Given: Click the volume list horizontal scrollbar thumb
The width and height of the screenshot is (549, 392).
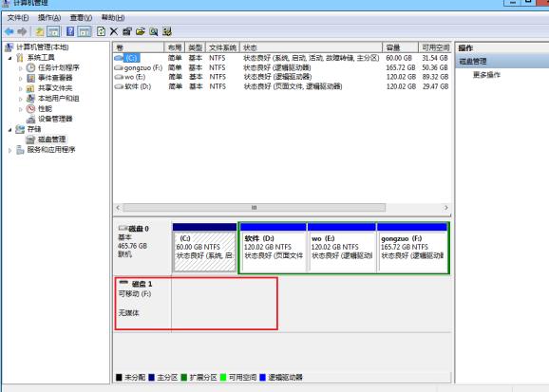Looking at the screenshot, I should pos(255,208).
